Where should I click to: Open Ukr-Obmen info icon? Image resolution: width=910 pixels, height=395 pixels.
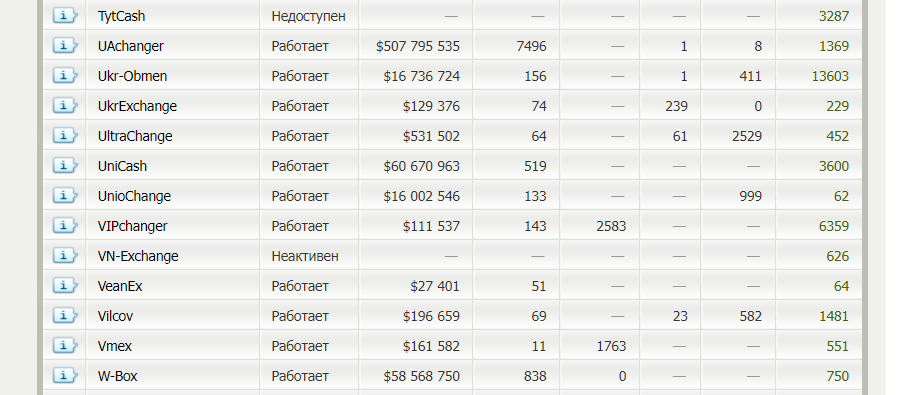pyautogui.click(x=65, y=75)
